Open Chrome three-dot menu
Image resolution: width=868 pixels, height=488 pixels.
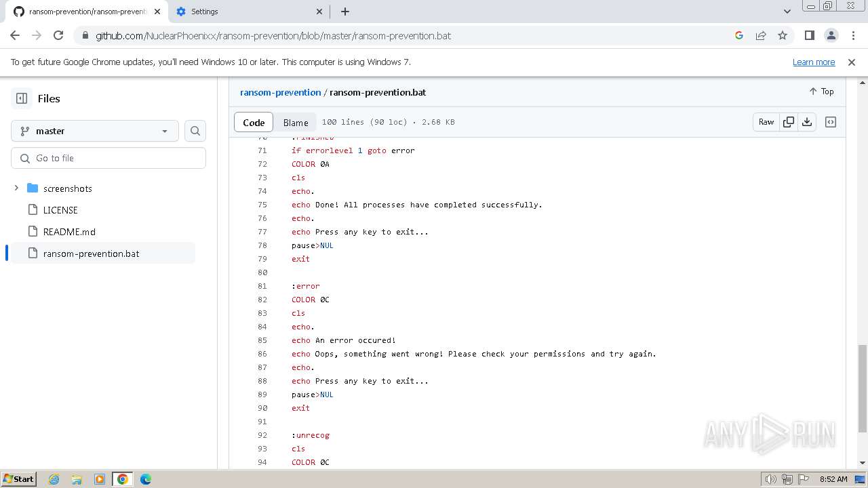click(x=852, y=35)
